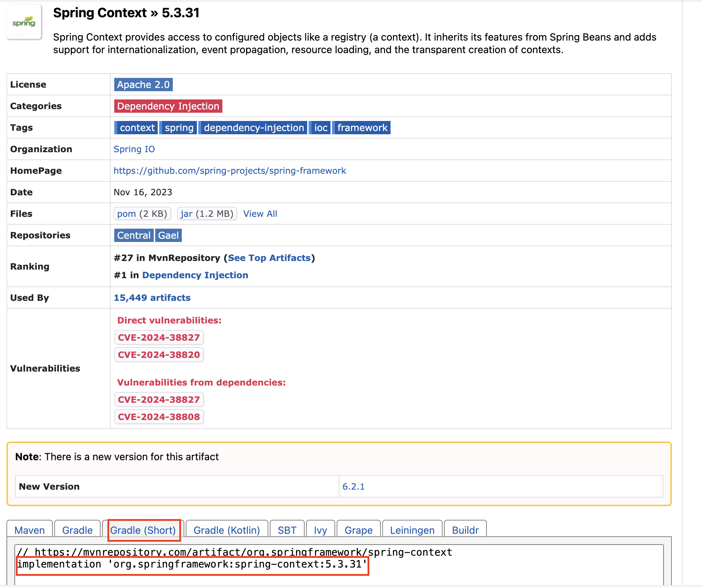
Task: Open the GitHub spring-framework homepage link
Action: (x=230, y=171)
